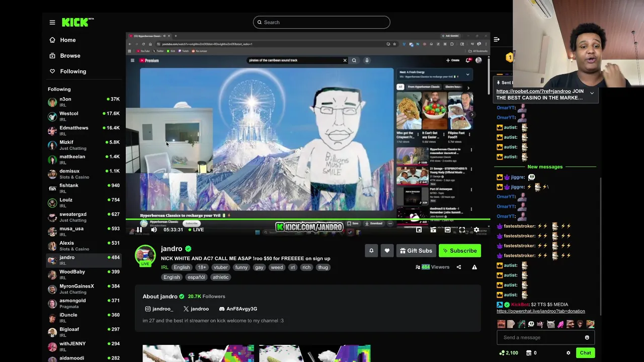Viewport: 644px width, 362px height.
Task: Select the 18+ tag
Action: [202, 267]
